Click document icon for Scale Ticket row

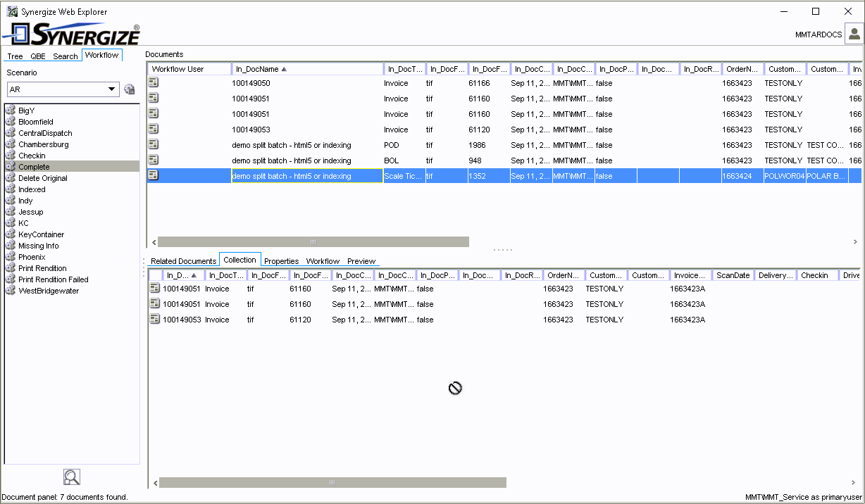pos(154,175)
